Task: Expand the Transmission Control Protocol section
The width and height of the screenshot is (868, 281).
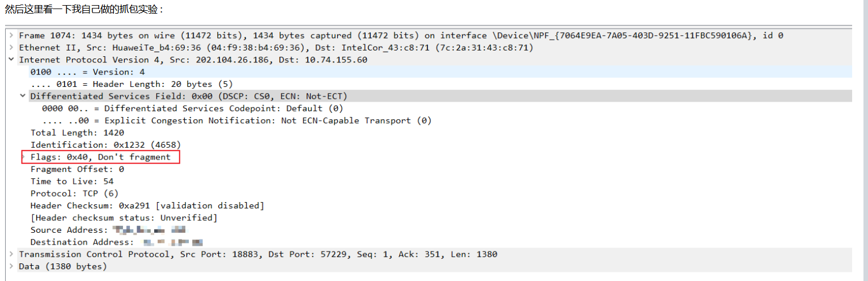Action: (11, 254)
